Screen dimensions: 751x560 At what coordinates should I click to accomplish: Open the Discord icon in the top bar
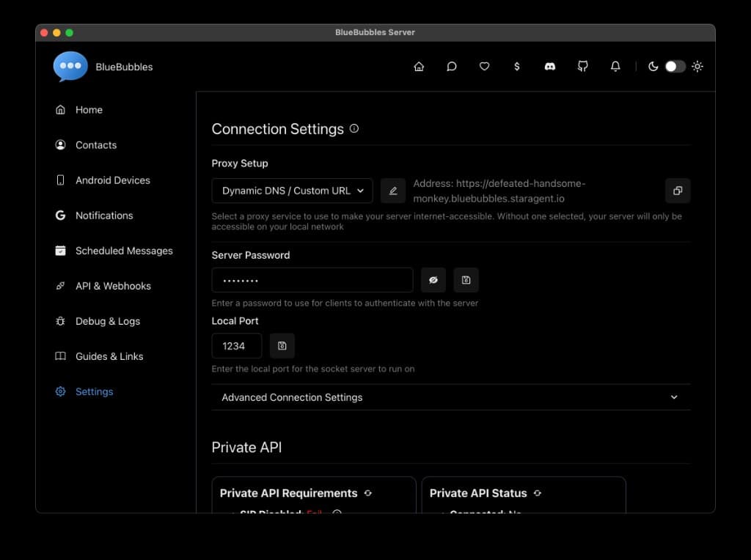(549, 66)
